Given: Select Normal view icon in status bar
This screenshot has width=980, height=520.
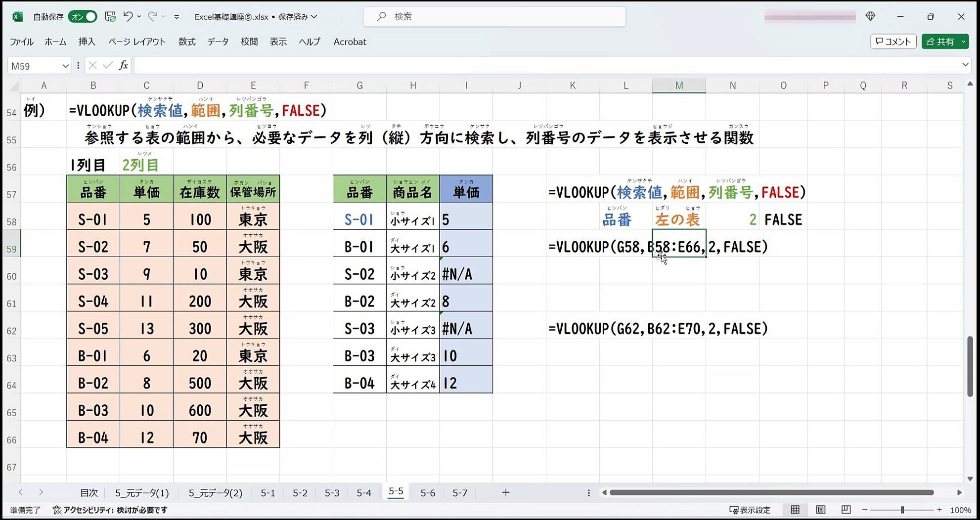Looking at the screenshot, I should [795, 510].
